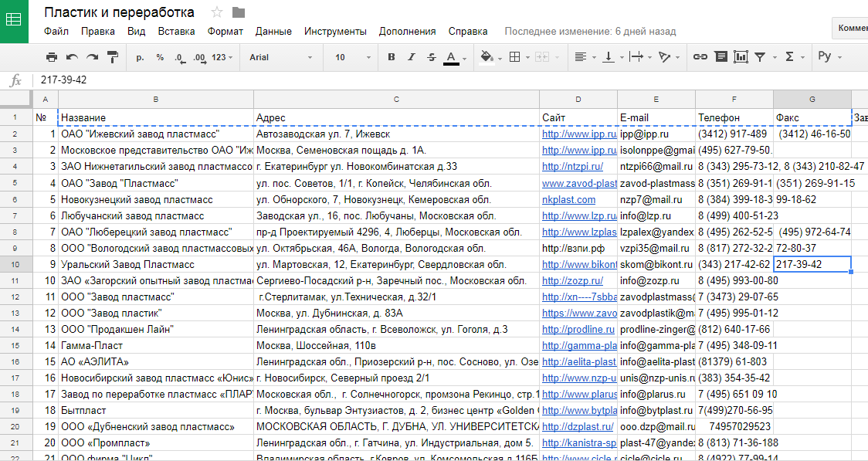Select row 10 header
Viewport: 868px width, 461px height.
coord(15,265)
